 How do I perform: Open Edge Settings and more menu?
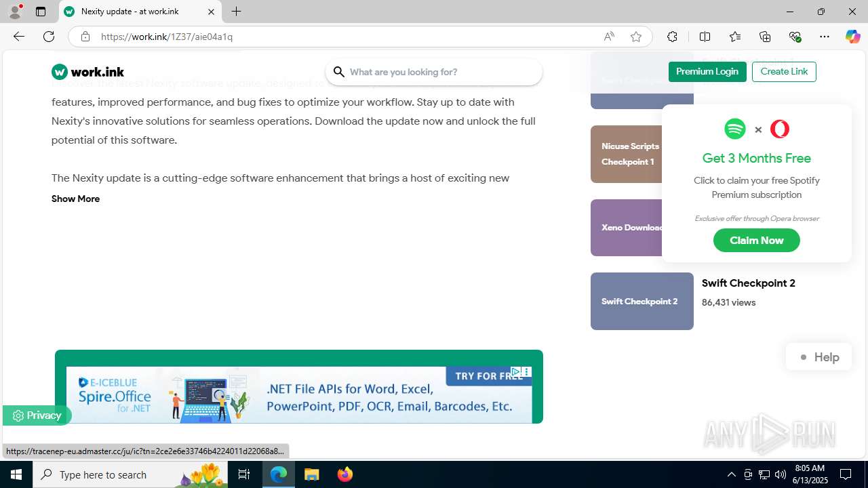pos(825,37)
